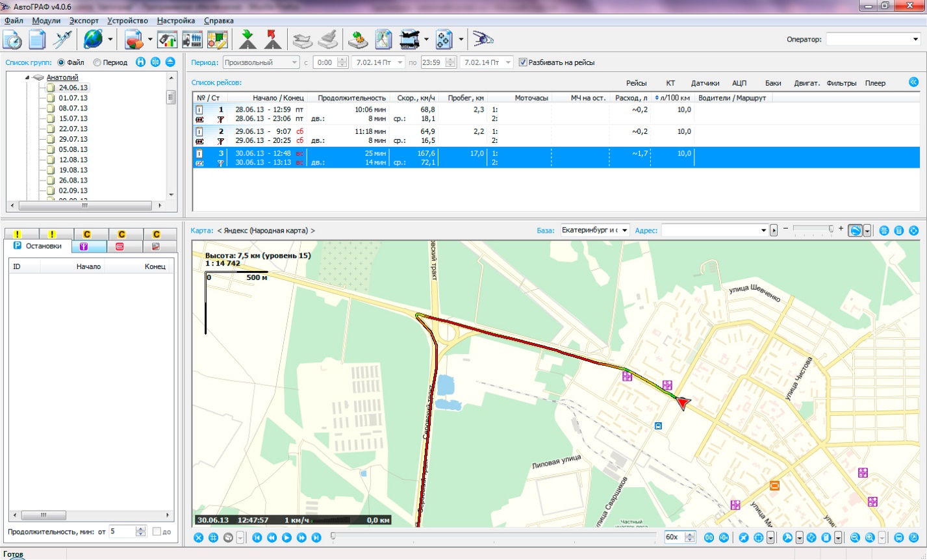Screen dimensions: 927x560
Task: Collapse the 'Анатолий' tree group
Action: point(28,77)
